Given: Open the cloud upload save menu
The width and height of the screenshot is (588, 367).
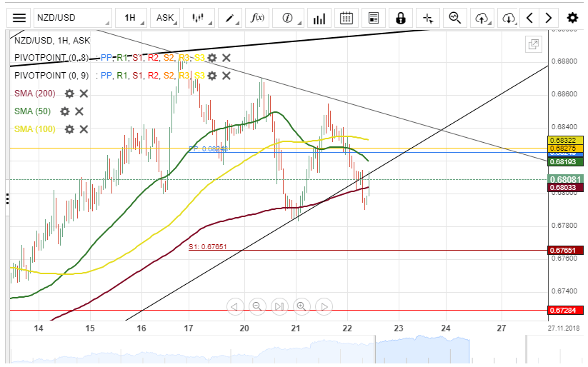Looking at the screenshot, I should (482, 18).
